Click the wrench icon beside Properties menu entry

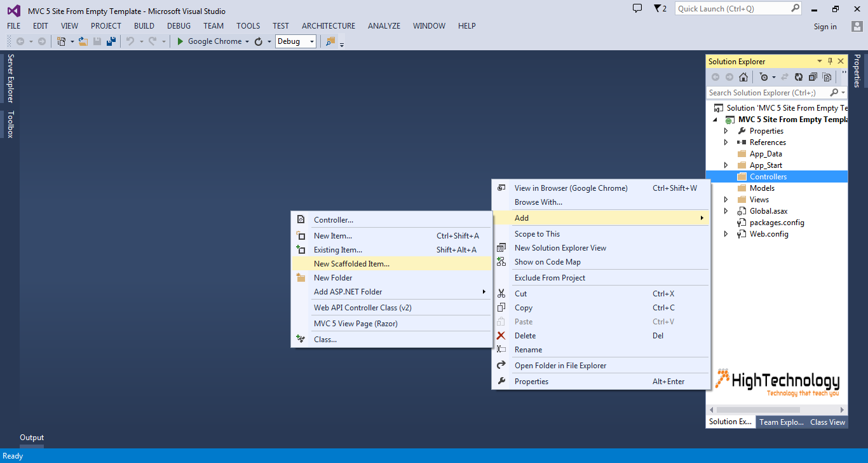point(501,382)
